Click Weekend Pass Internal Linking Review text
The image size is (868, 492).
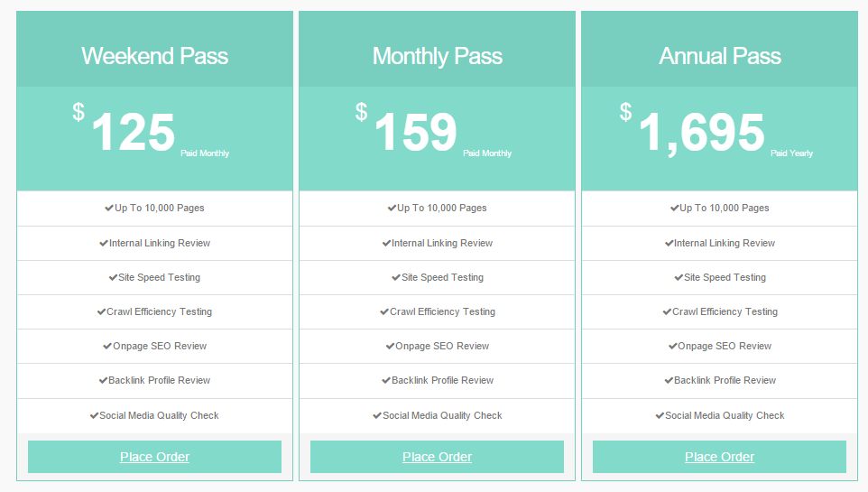[160, 244]
